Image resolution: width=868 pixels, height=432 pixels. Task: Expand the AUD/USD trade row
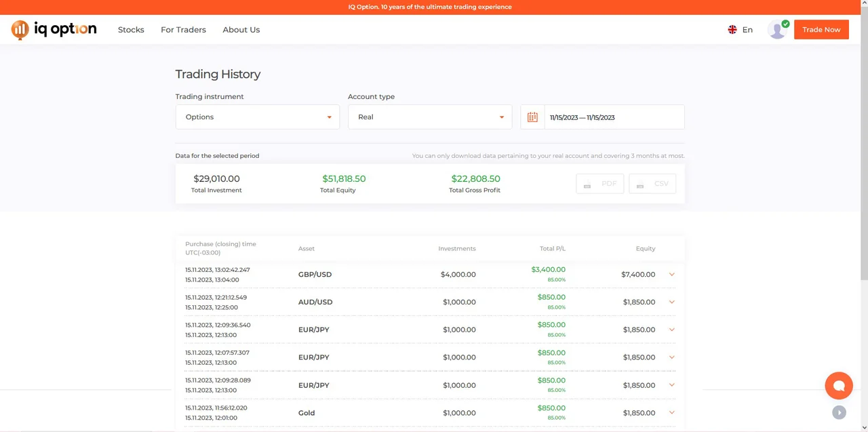coord(672,302)
